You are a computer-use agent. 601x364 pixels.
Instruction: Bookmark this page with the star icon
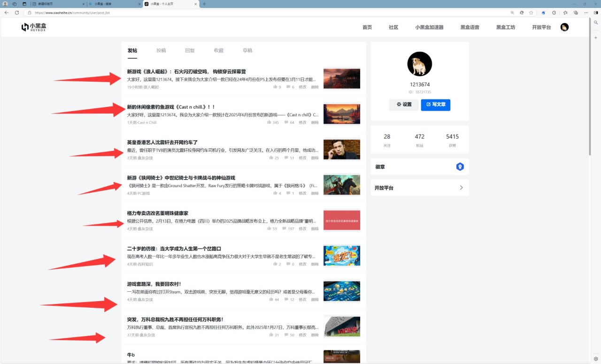(x=531, y=13)
